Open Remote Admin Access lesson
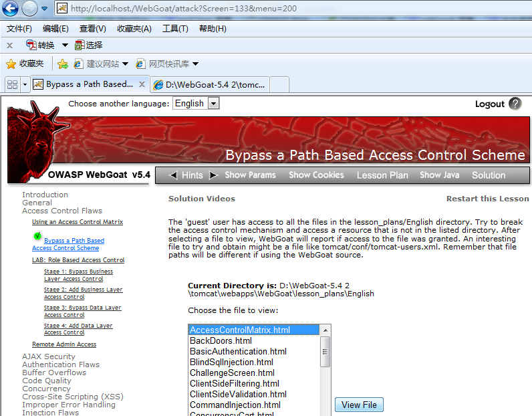Image resolution: width=532 pixels, height=416 pixels. click(64, 344)
